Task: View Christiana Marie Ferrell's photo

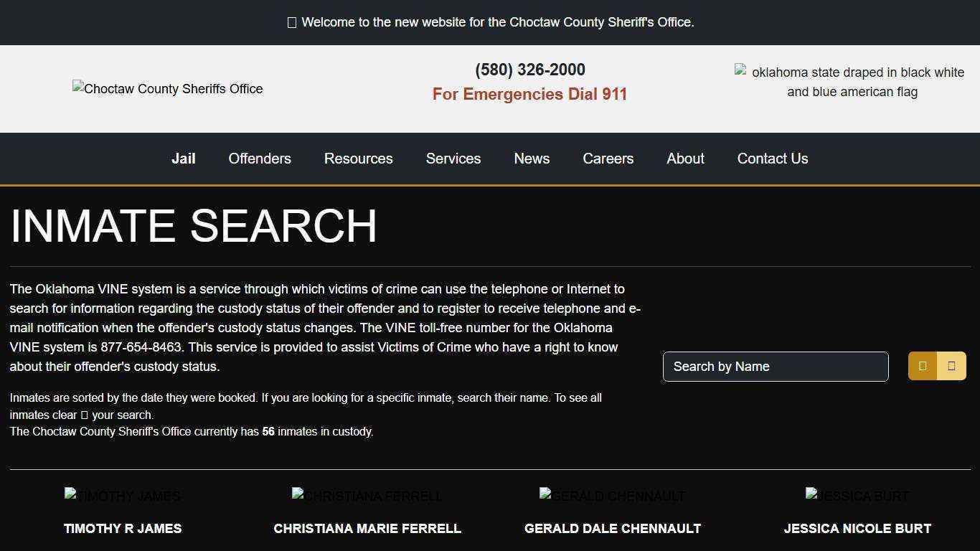Action: [367, 495]
